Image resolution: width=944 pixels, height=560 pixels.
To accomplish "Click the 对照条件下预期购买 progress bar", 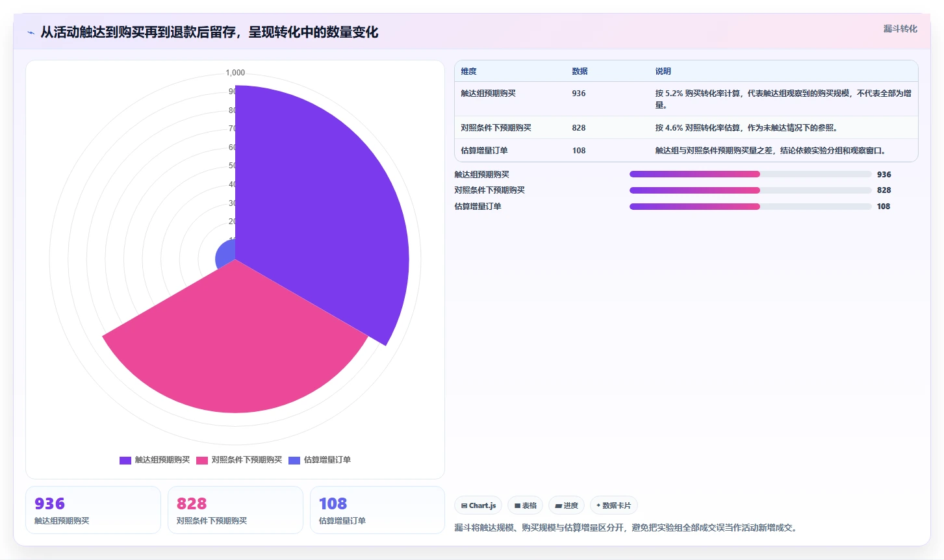I will [750, 190].
